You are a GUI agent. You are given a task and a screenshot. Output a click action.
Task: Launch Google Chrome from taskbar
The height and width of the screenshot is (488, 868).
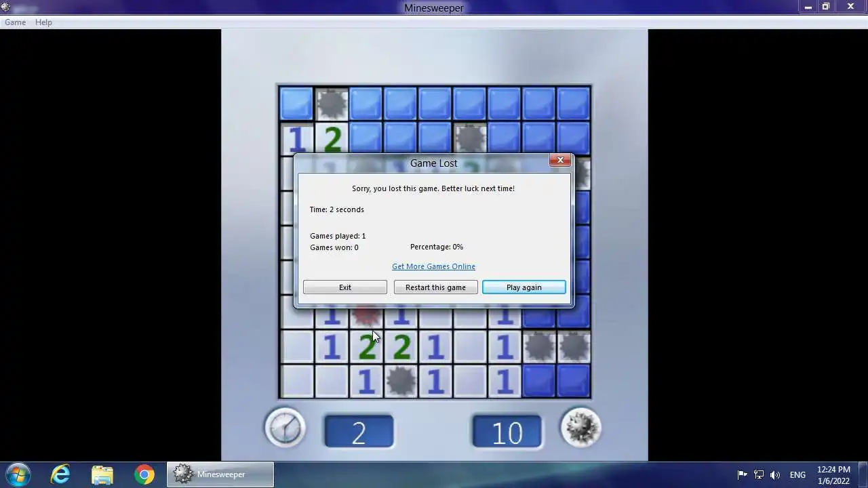click(144, 474)
